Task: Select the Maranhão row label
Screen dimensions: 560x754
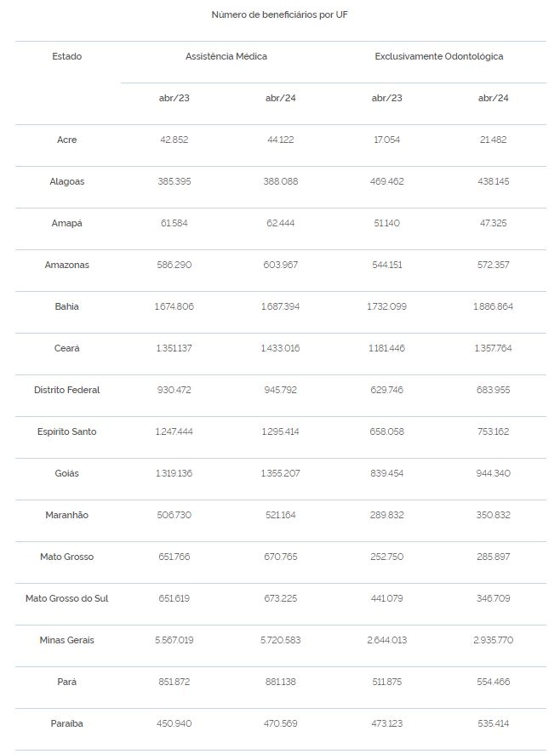Action: click(67, 515)
